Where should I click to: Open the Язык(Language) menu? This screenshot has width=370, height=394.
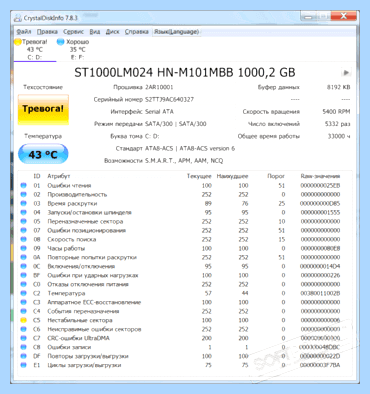176,32
